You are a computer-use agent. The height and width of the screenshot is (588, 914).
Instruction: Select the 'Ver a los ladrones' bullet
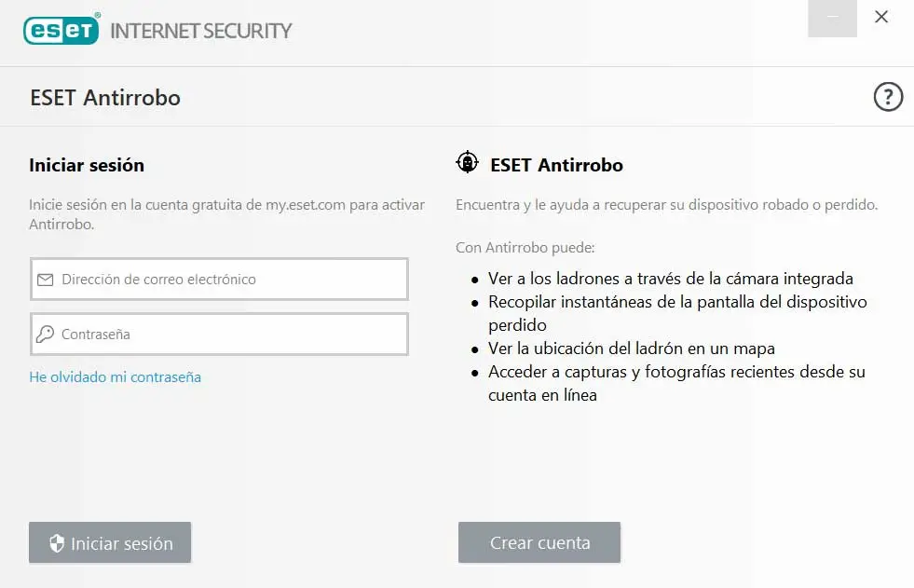click(x=670, y=279)
